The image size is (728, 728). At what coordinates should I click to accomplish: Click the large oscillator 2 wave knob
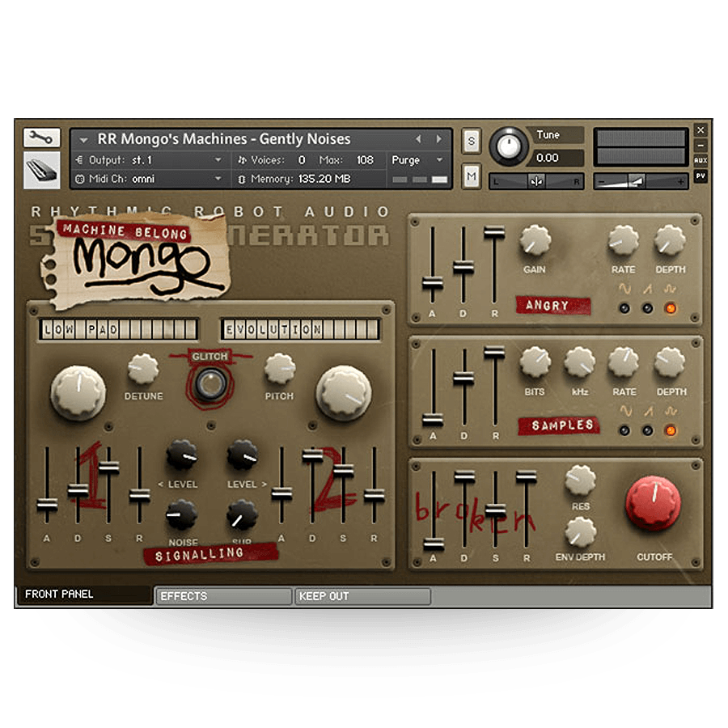[344, 393]
